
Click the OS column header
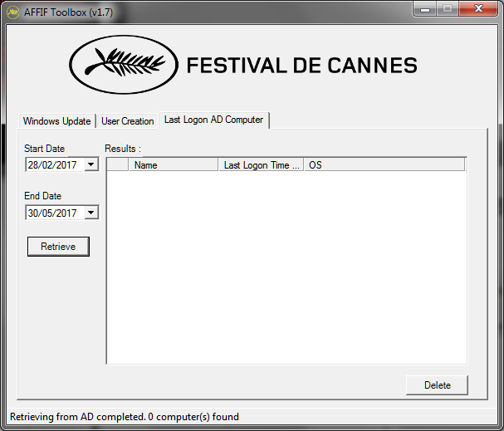384,165
